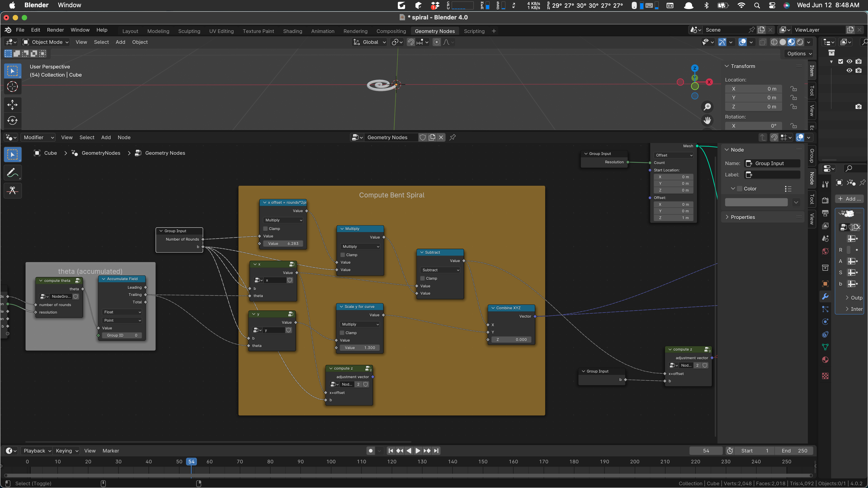868x488 pixels.
Task: Open the Item sidebar tab in viewport
Action: point(812,71)
